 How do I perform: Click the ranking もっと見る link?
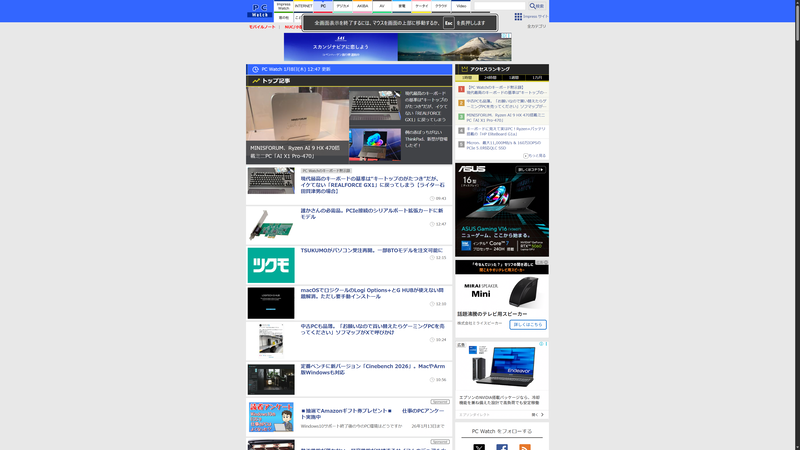[535, 156]
